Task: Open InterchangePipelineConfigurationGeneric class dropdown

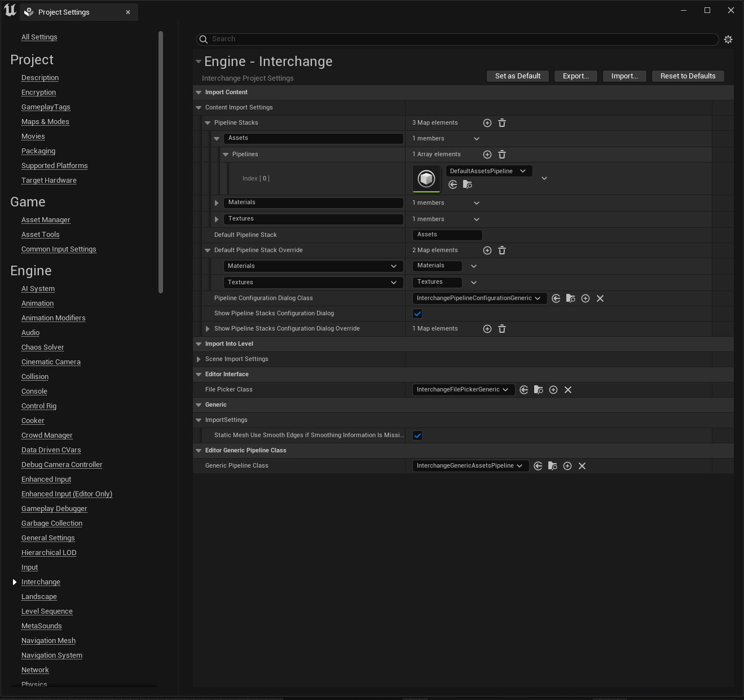Action: point(479,298)
